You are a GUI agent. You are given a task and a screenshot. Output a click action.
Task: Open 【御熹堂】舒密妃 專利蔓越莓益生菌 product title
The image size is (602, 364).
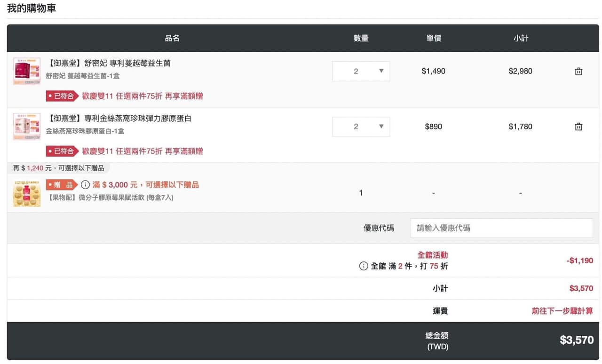point(109,63)
